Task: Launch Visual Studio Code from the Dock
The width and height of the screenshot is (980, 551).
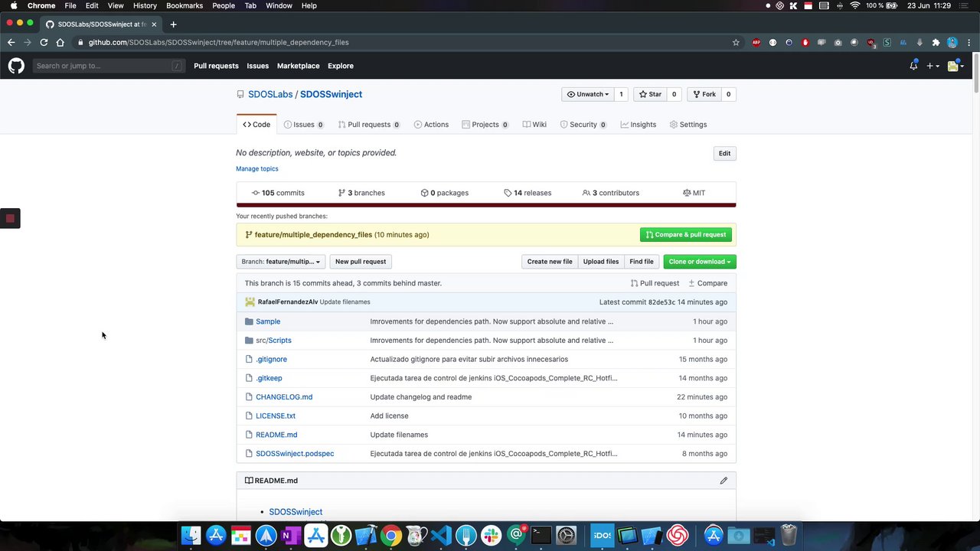Action: pyautogui.click(x=441, y=536)
